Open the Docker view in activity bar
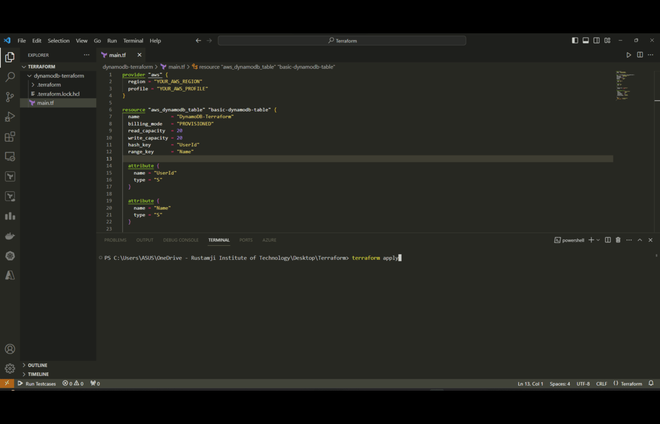This screenshot has width=660, height=424. tap(10, 236)
